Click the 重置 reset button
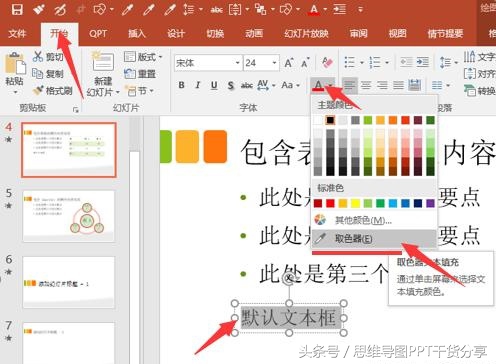Screen dimensions: 496x364 coord(140,73)
